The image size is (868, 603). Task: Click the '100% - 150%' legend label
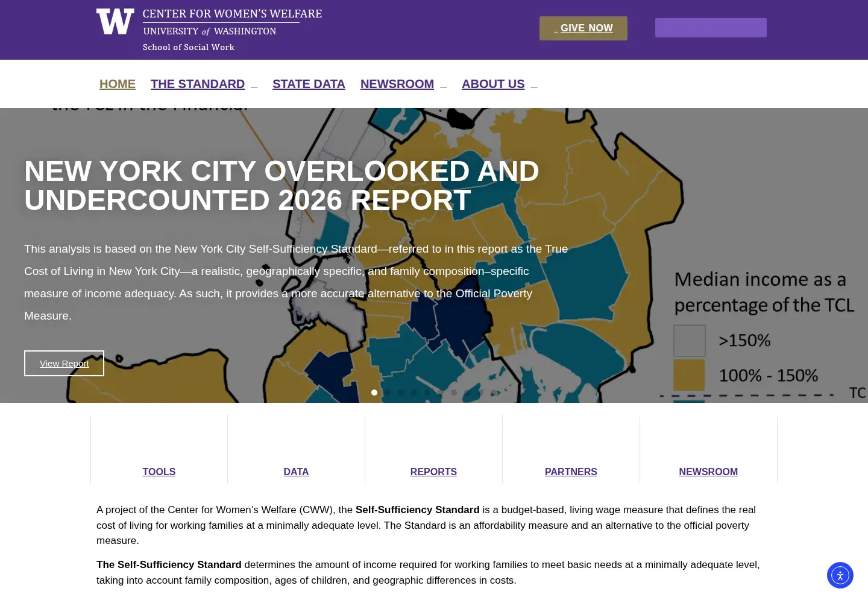click(769, 375)
